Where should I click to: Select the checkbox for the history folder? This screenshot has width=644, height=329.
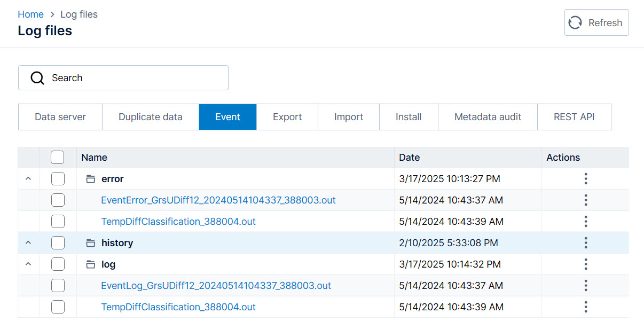[58, 242]
